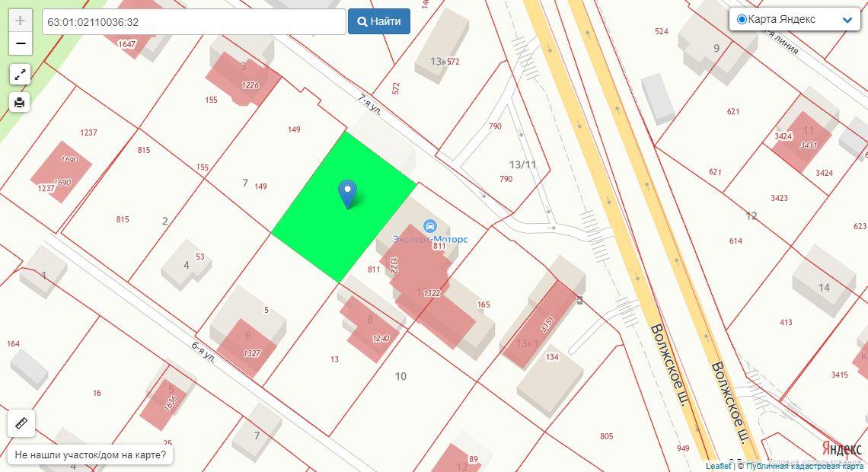
Task: Click the Найти search button
Action: pos(379,21)
